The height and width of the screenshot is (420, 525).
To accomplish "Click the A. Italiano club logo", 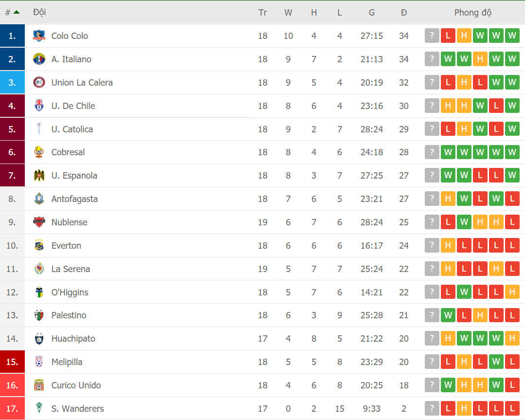I will point(39,59).
